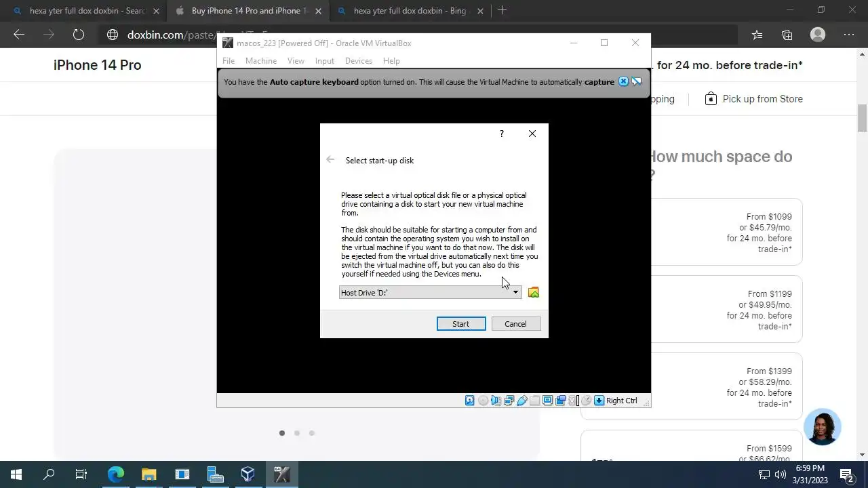Open the File menu in VirtualBox

pyautogui.click(x=229, y=61)
